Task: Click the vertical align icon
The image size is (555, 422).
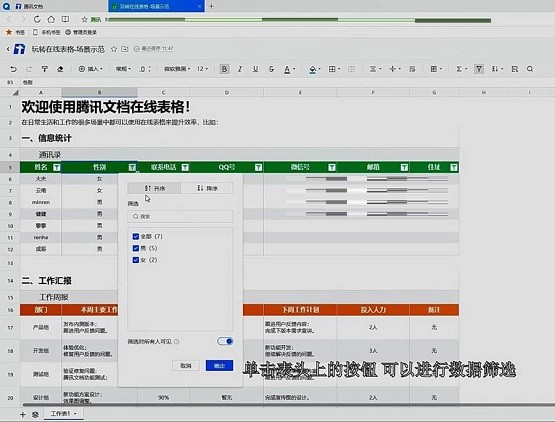Action: (x=393, y=69)
